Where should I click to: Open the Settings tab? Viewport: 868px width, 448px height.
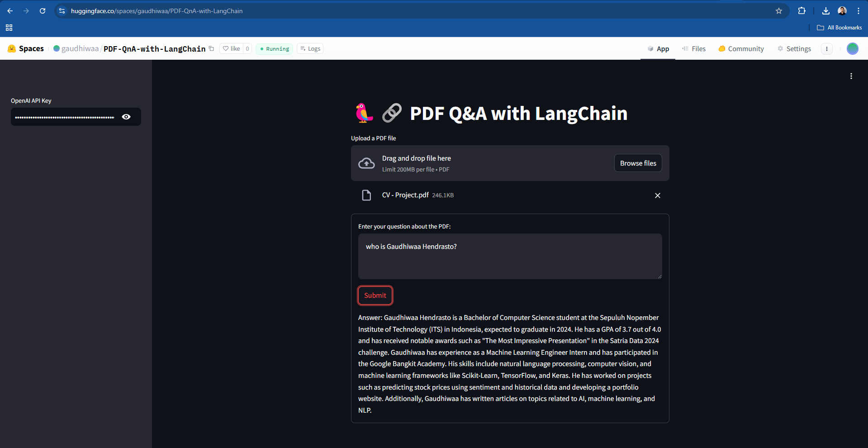pyautogui.click(x=794, y=49)
